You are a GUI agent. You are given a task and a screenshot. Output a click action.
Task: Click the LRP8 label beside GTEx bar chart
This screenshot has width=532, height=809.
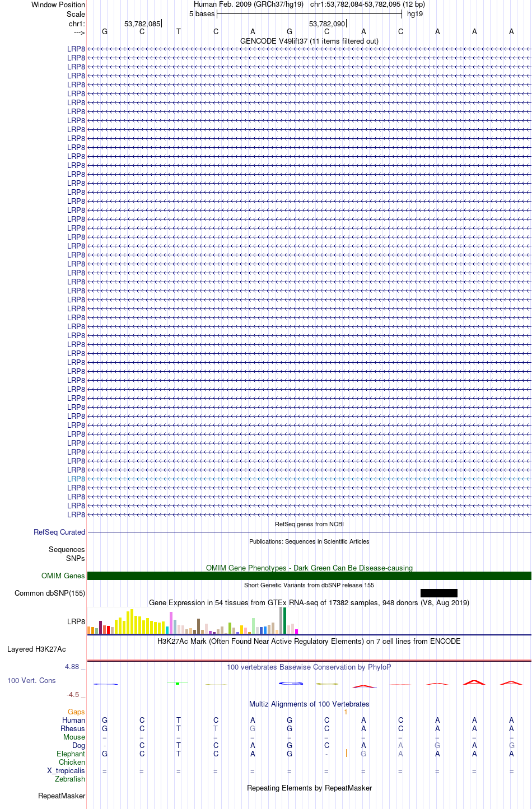coord(76,621)
